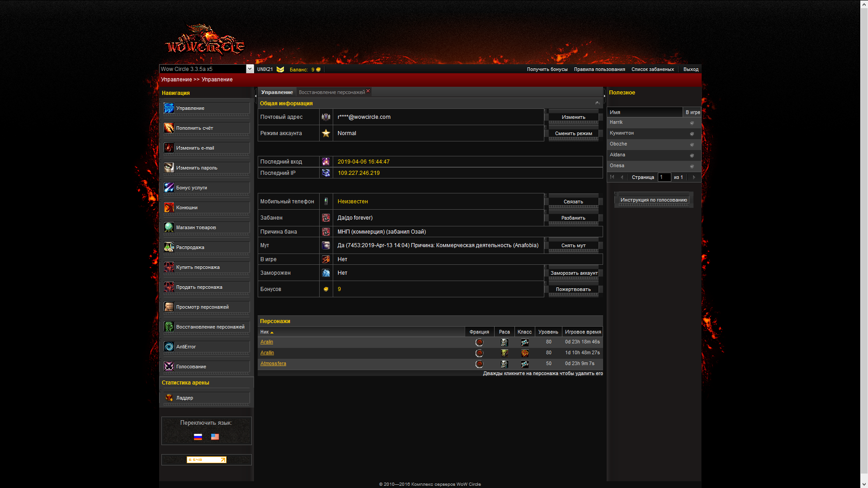868x488 pixels.
Task: Sort characters by the Ник column header
Action: 264,332
